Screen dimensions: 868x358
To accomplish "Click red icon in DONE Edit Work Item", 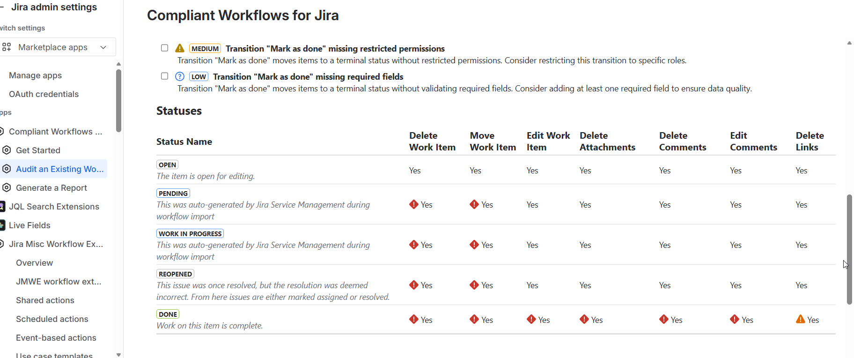I will [531, 319].
